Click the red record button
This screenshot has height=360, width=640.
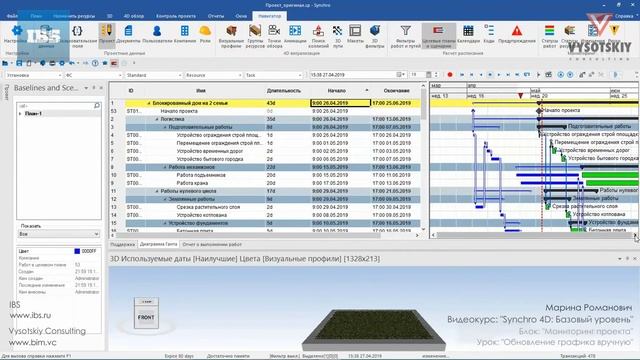pyautogui.click(x=450, y=75)
